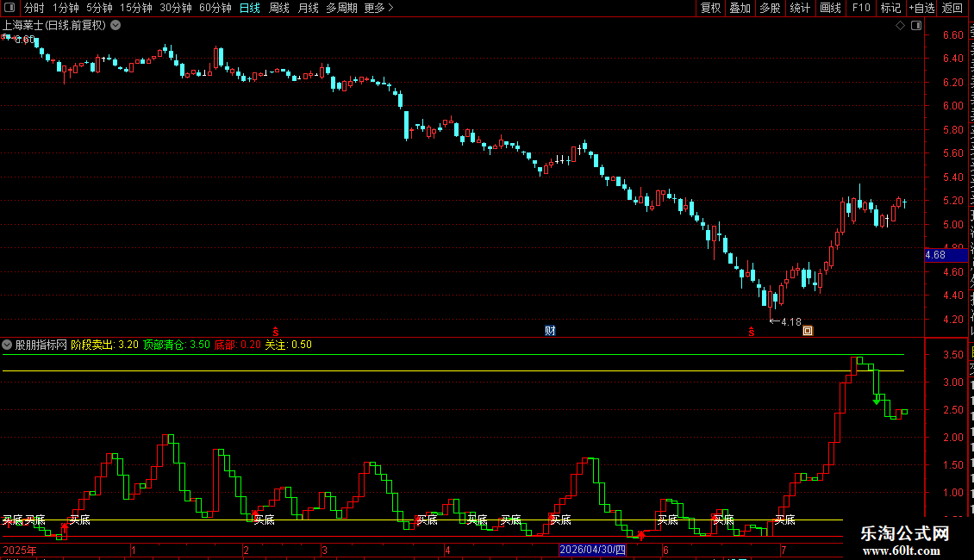Click the 4.18 low price label
This screenshot has width=974, height=560.
pyautogui.click(x=790, y=322)
